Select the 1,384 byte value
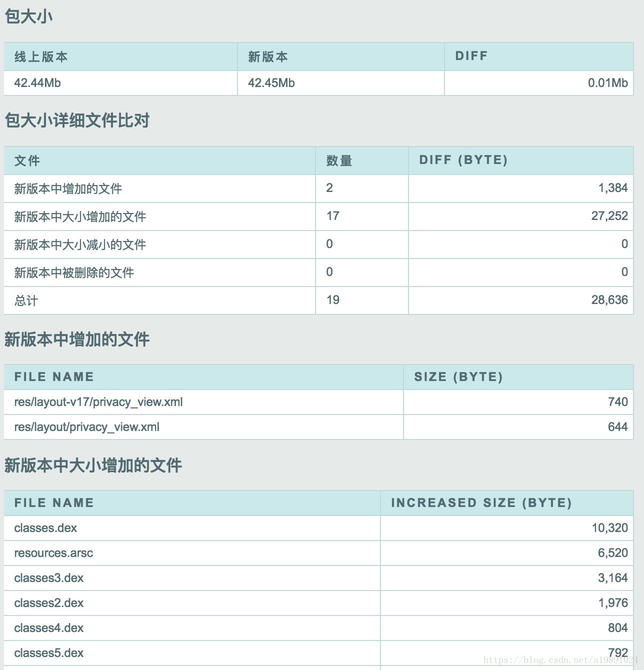 coord(613,188)
